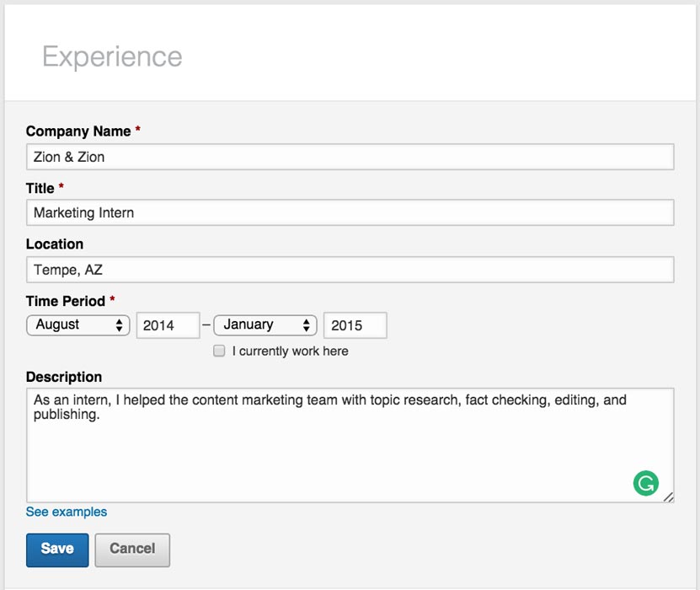Click into the Title field with Marketing Intern

(350, 213)
